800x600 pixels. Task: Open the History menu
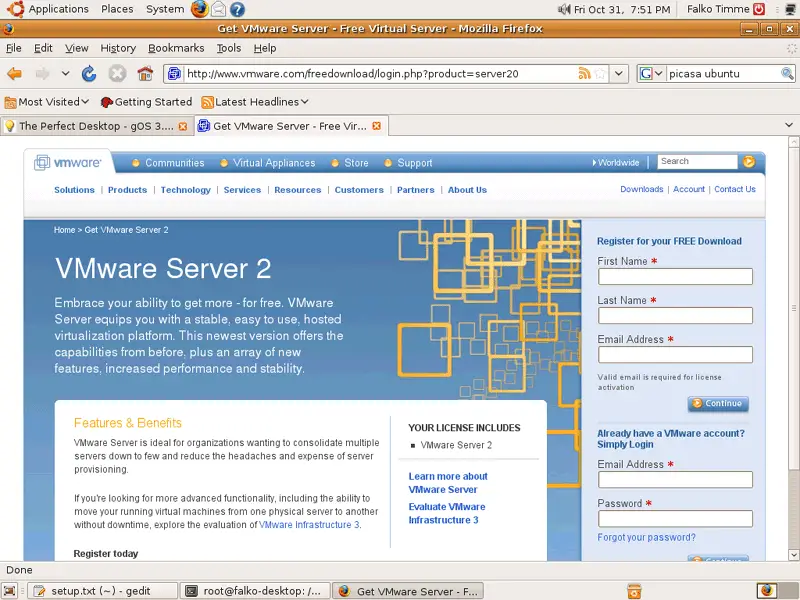coord(118,48)
